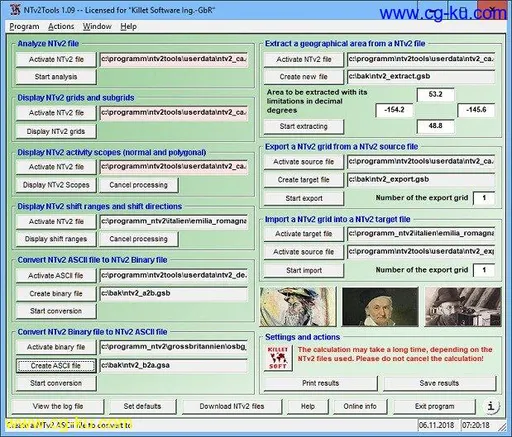Click Start analysis button
Viewport: 512px width, 437px height.
pos(56,77)
